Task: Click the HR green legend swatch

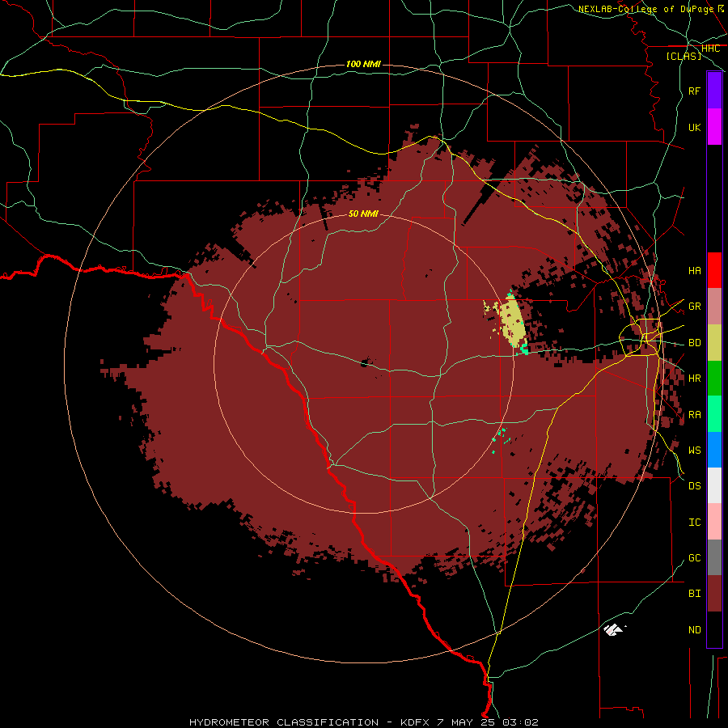Action: [714, 379]
